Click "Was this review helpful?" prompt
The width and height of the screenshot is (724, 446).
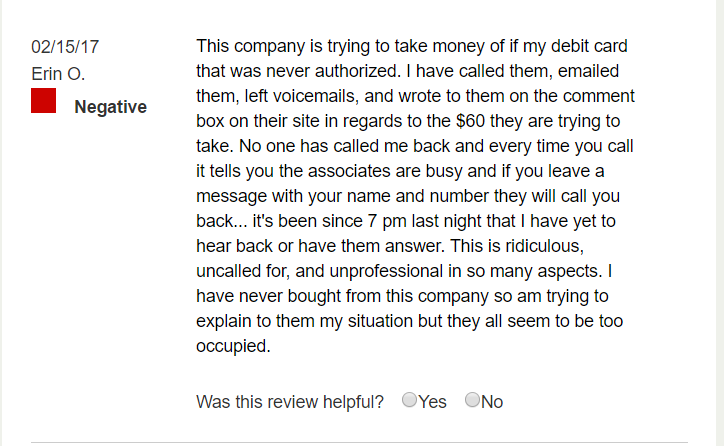tap(290, 402)
